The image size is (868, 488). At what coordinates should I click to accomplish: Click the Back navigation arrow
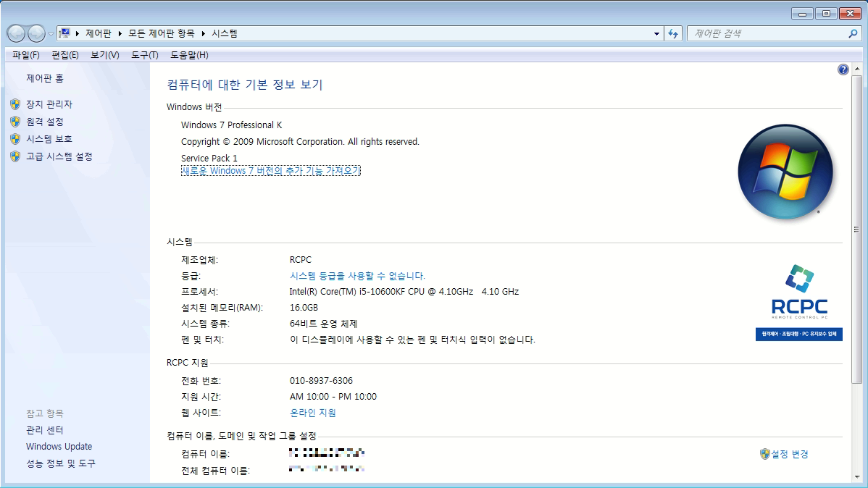pos(16,34)
